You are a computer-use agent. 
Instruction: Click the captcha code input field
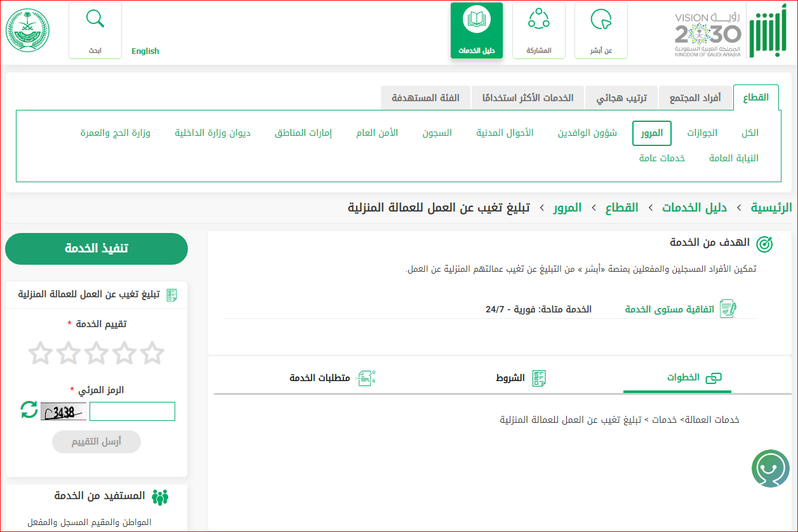pos(132,411)
